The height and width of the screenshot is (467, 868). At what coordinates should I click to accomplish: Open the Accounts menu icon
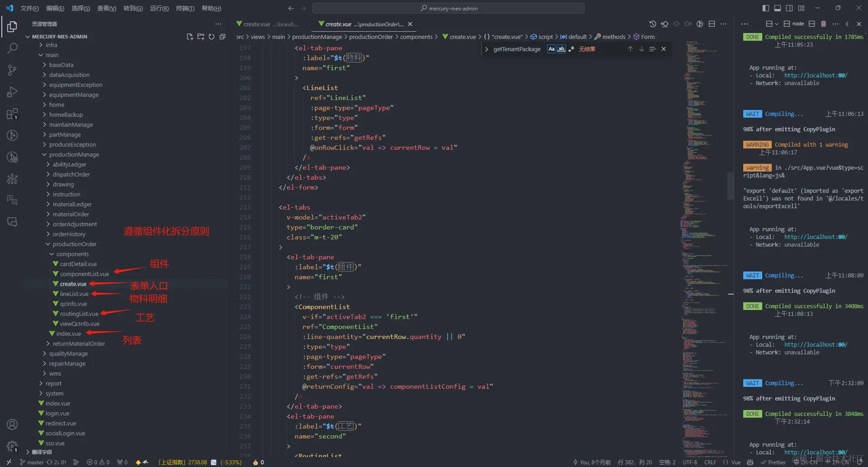tap(12, 424)
